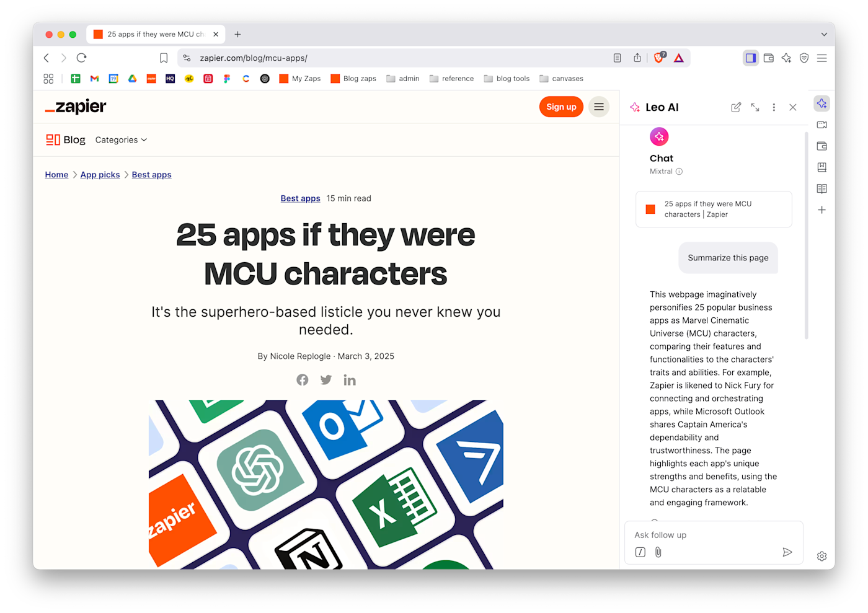The height and width of the screenshot is (613, 868).
Task: Open the browser main hamburger menu
Action: tap(822, 58)
